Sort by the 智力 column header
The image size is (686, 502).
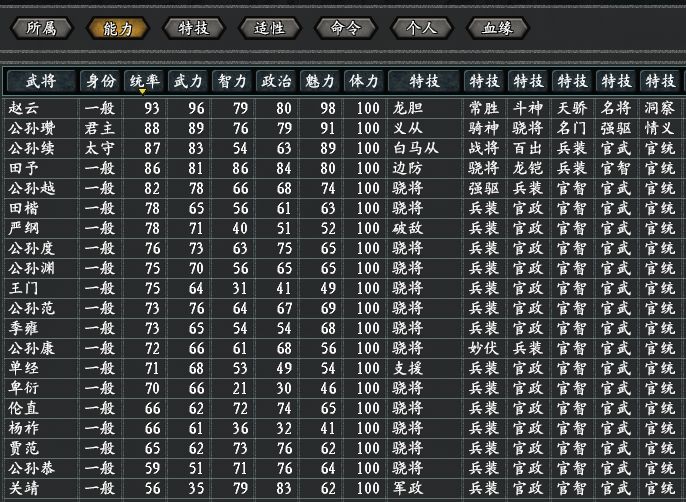[x=232, y=81]
